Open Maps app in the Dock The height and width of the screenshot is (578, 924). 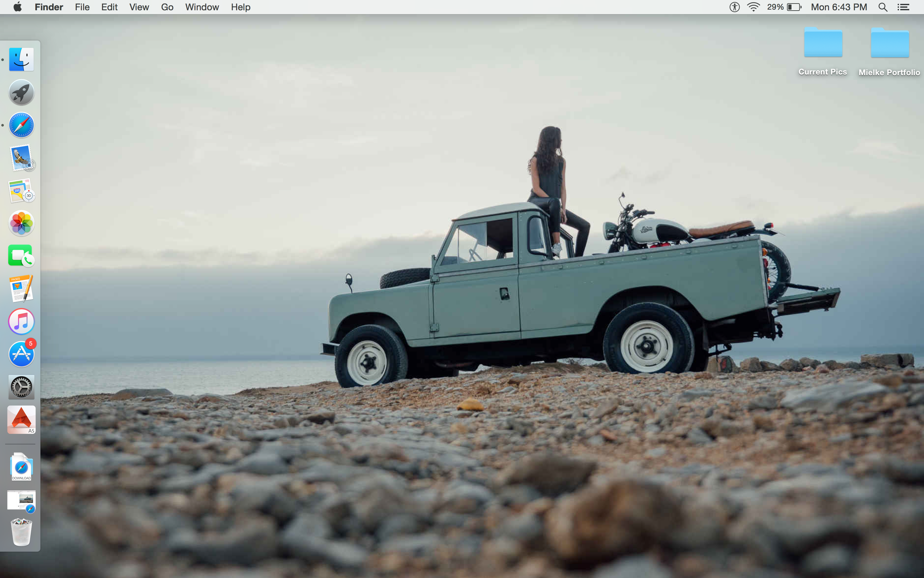[x=21, y=191]
